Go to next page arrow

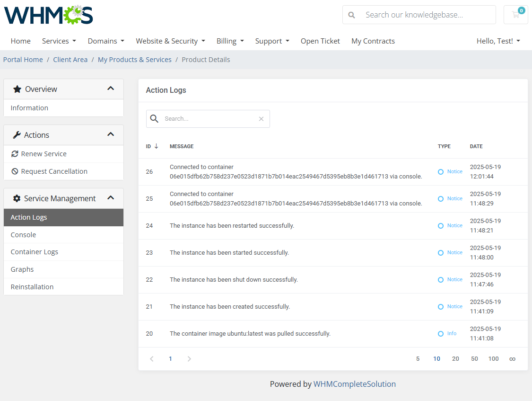click(x=189, y=359)
